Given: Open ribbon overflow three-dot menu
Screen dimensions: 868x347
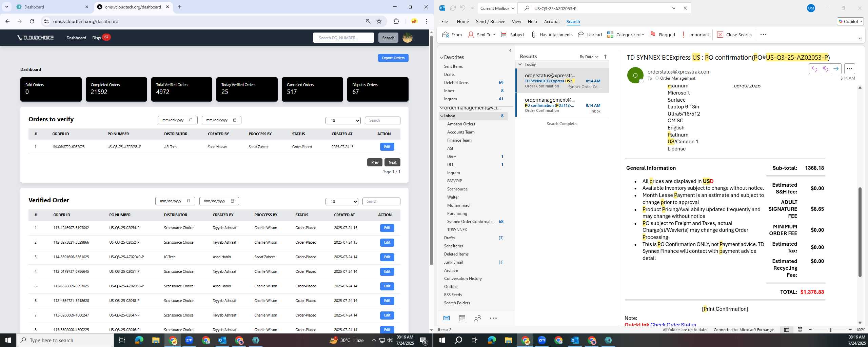Looking at the screenshot, I should [x=763, y=35].
